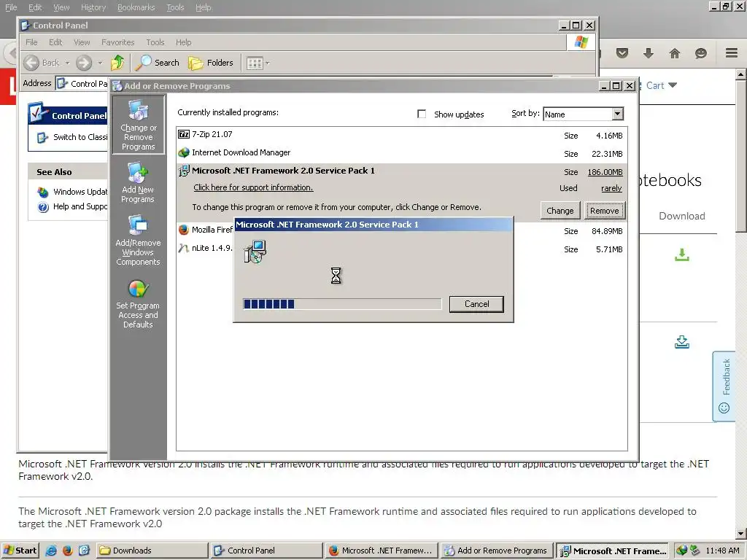This screenshot has width=747, height=560.
Task: Launch Firefox from quick launch
Action: (x=68, y=551)
